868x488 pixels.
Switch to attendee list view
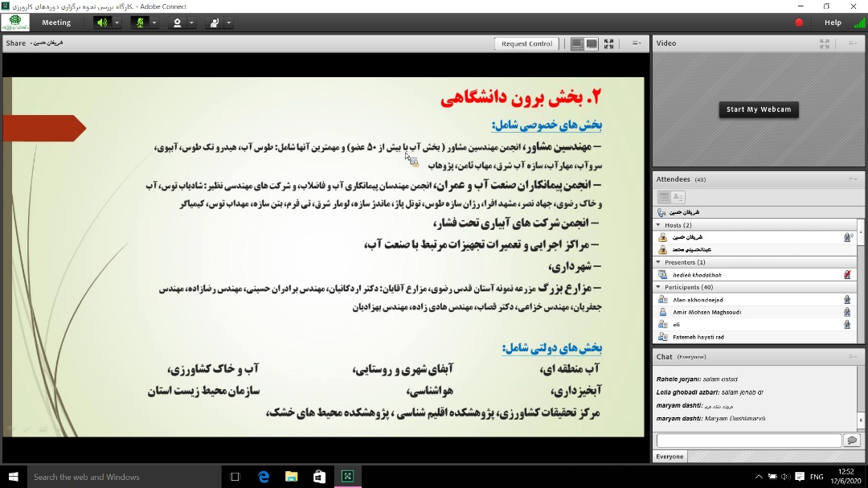click(x=664, y=197)
